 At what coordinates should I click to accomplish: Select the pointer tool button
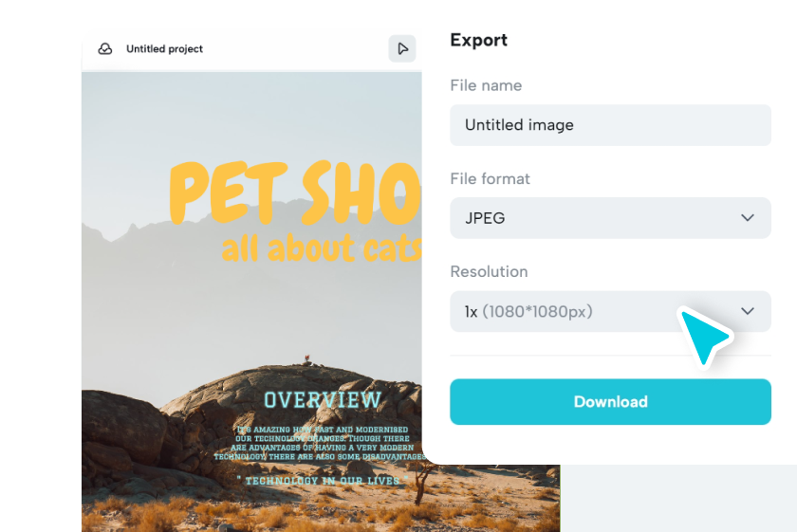tap(402, 48)
